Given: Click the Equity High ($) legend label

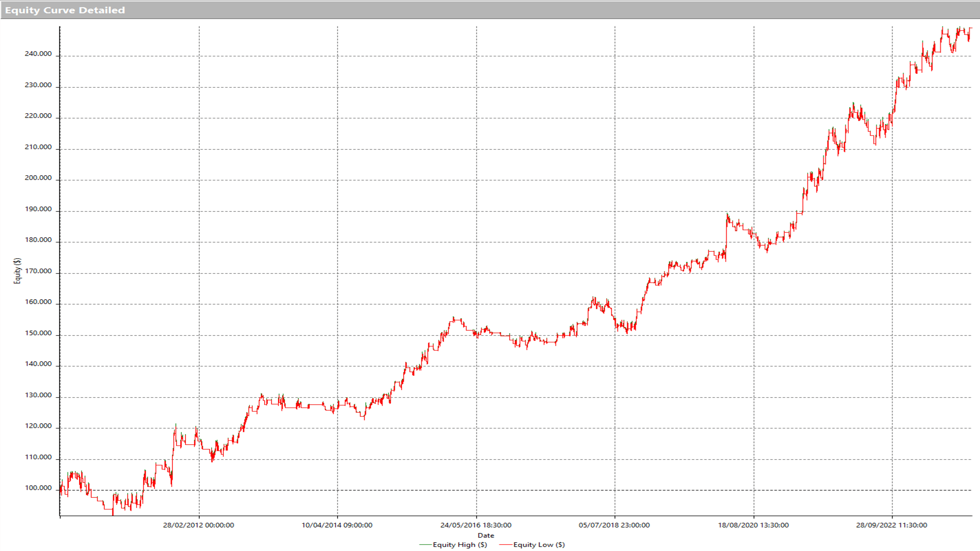Looking at the screenshot, I should coord(460,544).
